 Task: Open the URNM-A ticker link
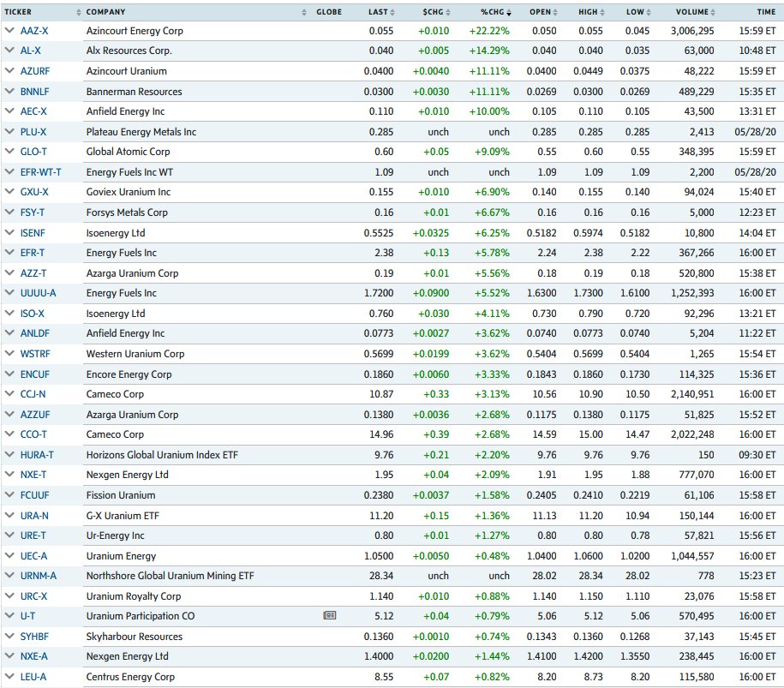point(38,576)
